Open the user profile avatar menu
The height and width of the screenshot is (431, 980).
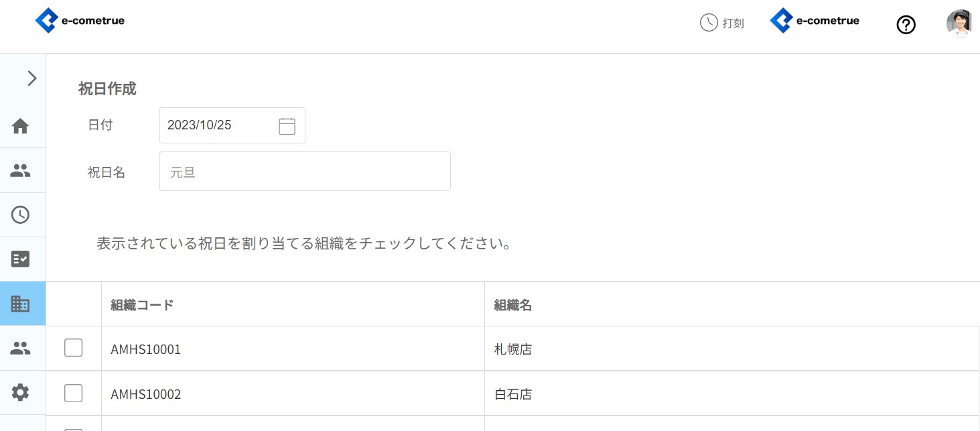click(x=959, y=23)
